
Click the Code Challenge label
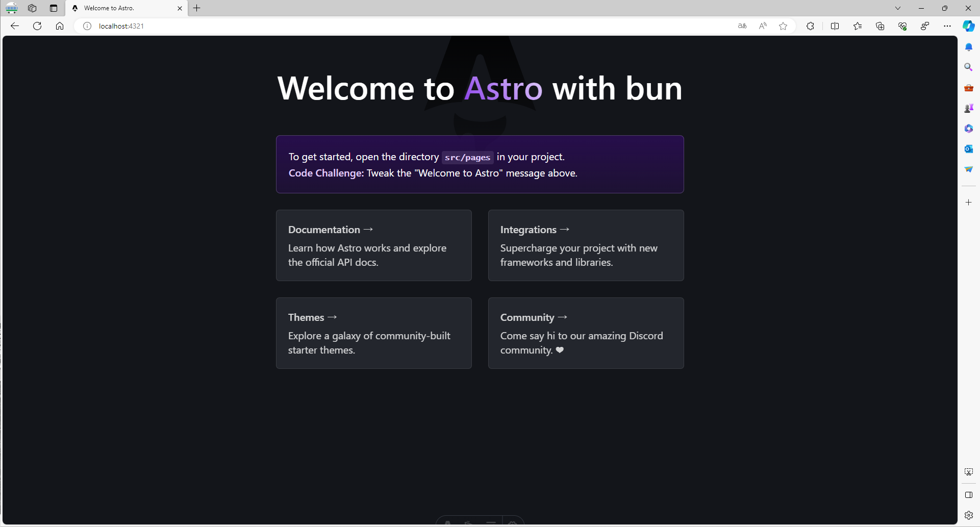pyautogui.click(x=326, y=173)
